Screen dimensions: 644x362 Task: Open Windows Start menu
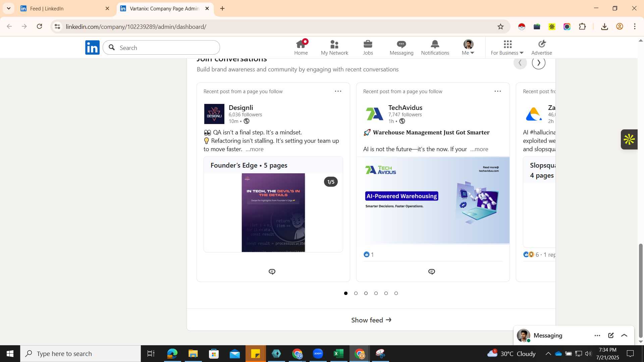[10, 354]
